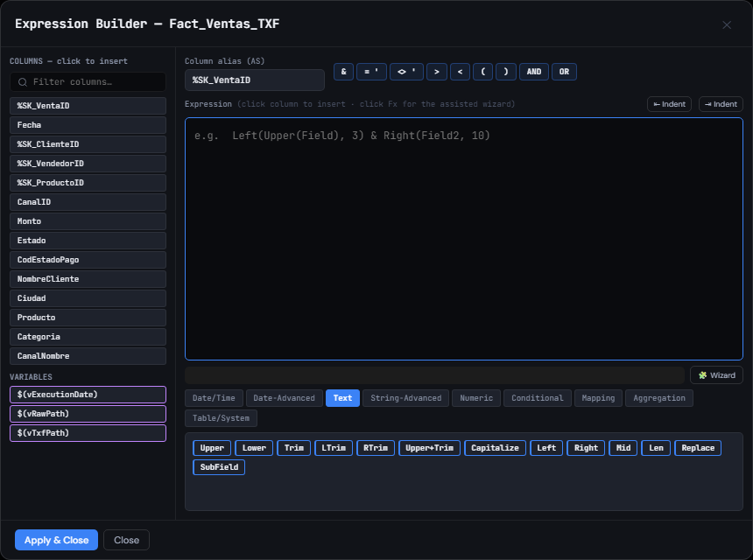Close the Expression Builder with the X icon
This screenshot has width=753, height=560.
click(x=727, y=25)
